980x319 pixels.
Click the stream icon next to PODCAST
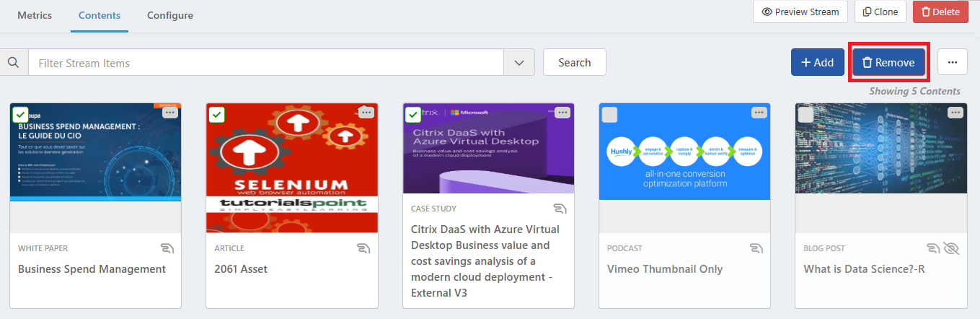(x=756, y=248)
